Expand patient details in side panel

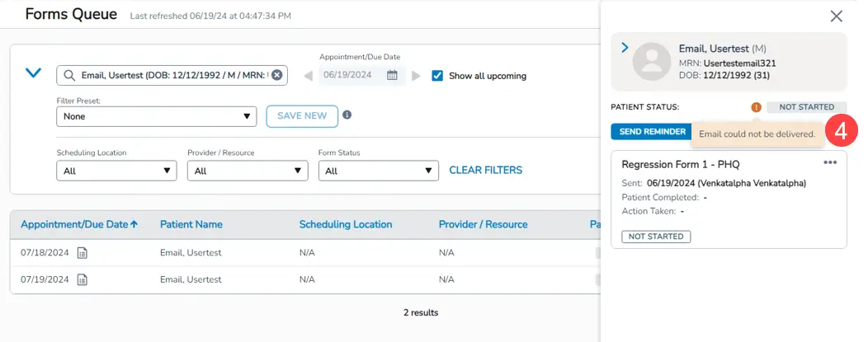tap(625, 49)
